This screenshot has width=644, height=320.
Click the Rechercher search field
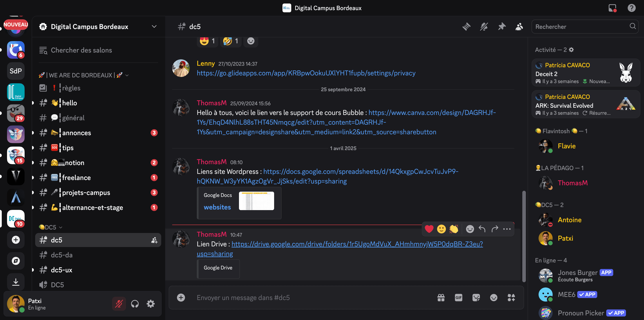(x=585, y=27)
